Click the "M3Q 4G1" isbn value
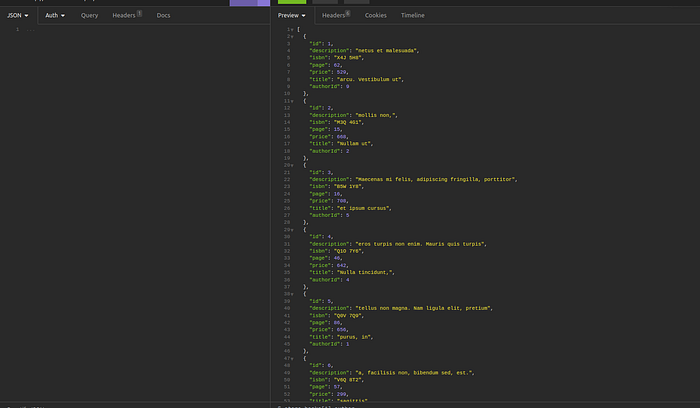The width and height of the screenshot is (700, 408). 348,122
